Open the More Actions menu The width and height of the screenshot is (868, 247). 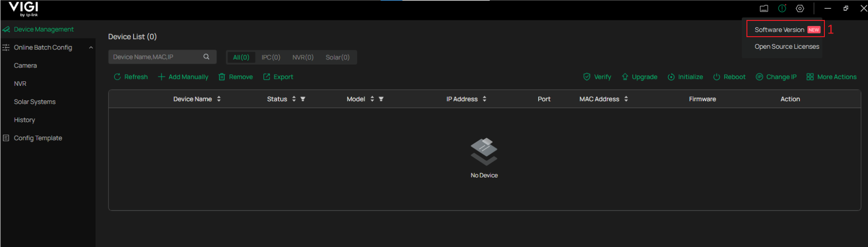pos(831,77)
